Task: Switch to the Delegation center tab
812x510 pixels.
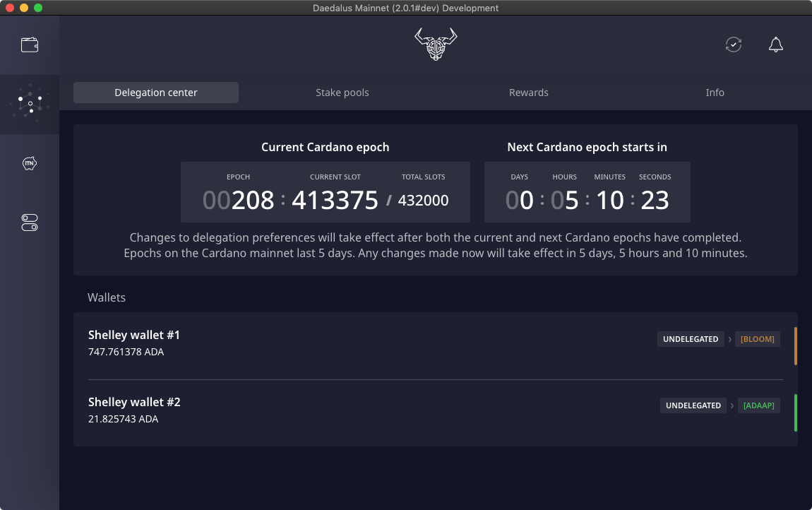Action: [156, 93]
